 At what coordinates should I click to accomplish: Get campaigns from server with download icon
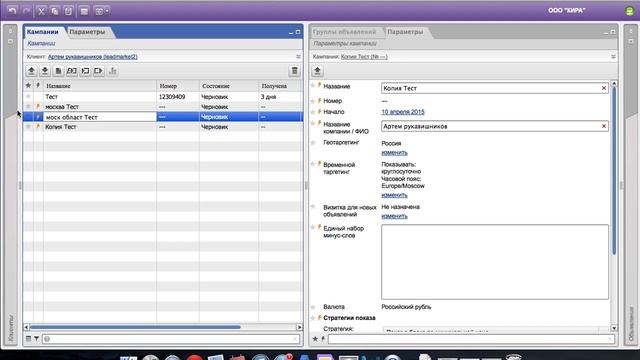point(45,71)
